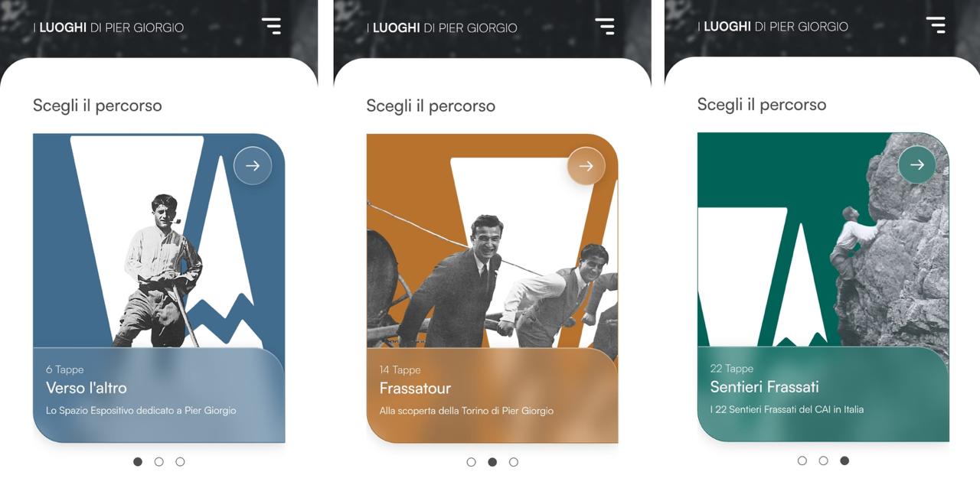This screenshot has height=488, width=980.
Task: Tap the arrow on Frassatour card
Action: pyautogui.click(x=586, y=166)
